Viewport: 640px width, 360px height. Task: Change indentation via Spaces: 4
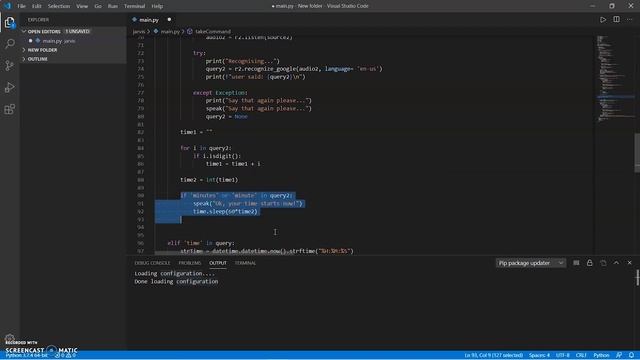pyautogui.click(x=539, y=356)
